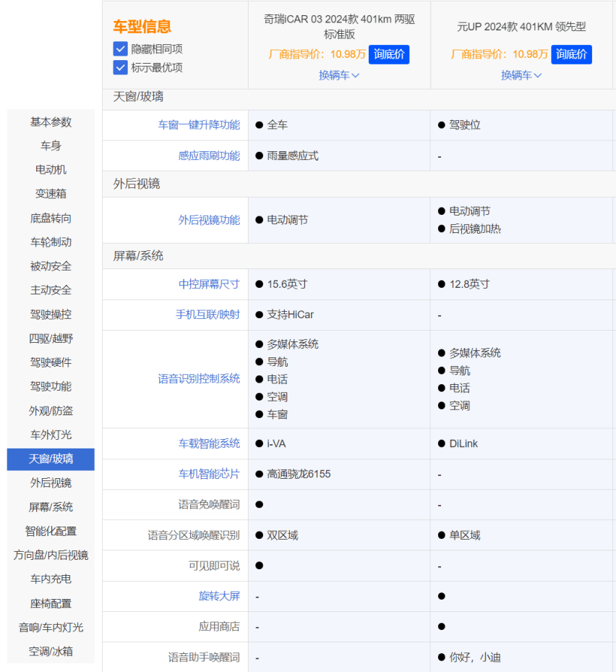Open 座椅配置 from the sidebar

point(51,603)
